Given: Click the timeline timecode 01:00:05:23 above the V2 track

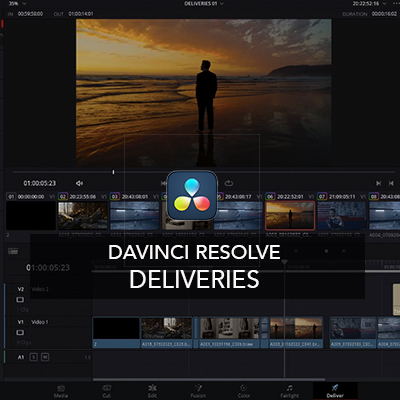Looking at the screenshot, I should click(48, 268).
